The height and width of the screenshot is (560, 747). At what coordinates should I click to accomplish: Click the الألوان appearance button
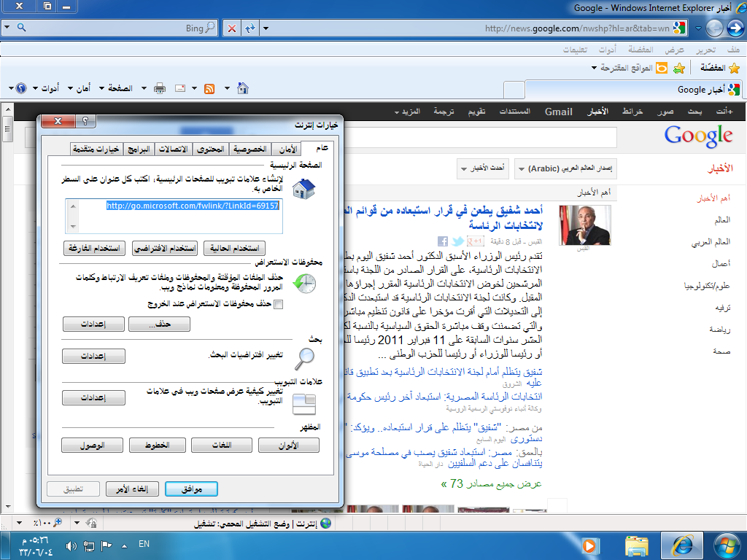pos(289,446)
